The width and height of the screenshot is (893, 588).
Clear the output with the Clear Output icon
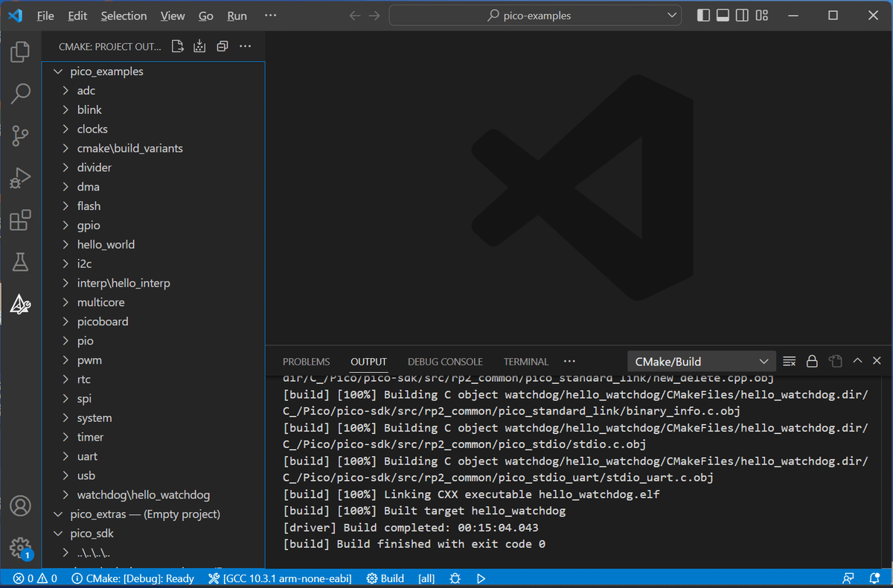(790, 361)
